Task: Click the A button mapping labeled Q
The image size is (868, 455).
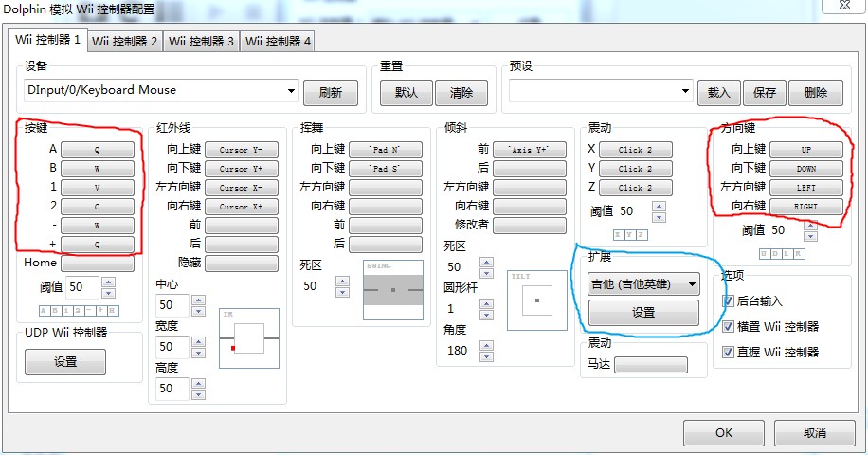Action: (x=98, y=150)
